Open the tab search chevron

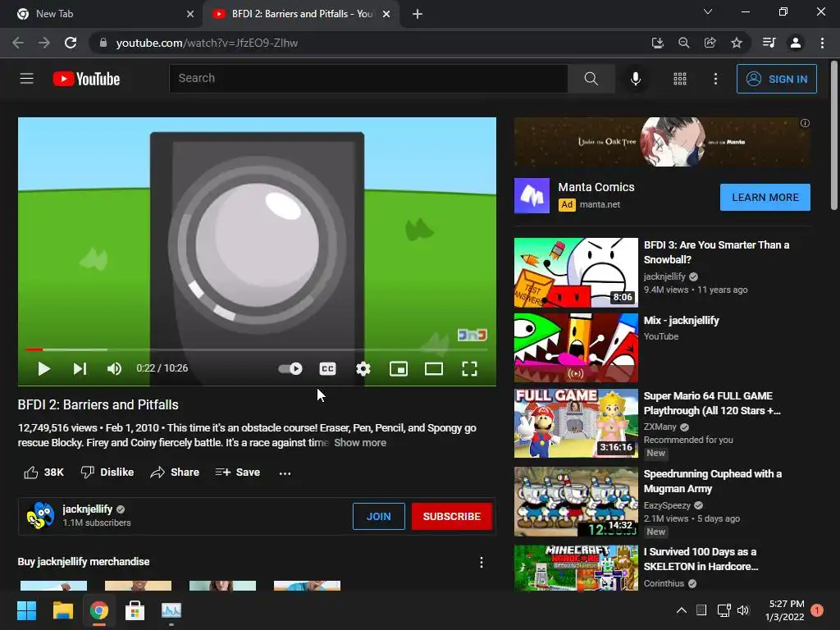pos(708,11)
